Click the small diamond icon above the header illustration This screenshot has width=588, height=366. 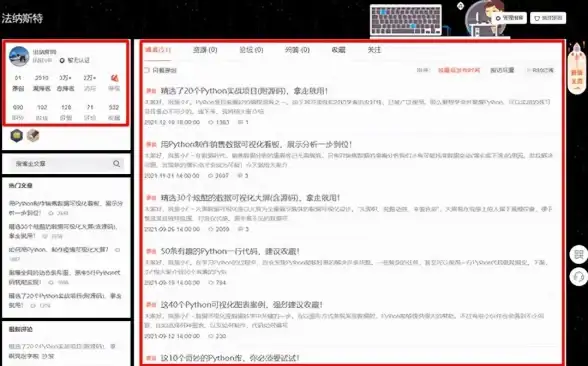(x=460, y=6)
